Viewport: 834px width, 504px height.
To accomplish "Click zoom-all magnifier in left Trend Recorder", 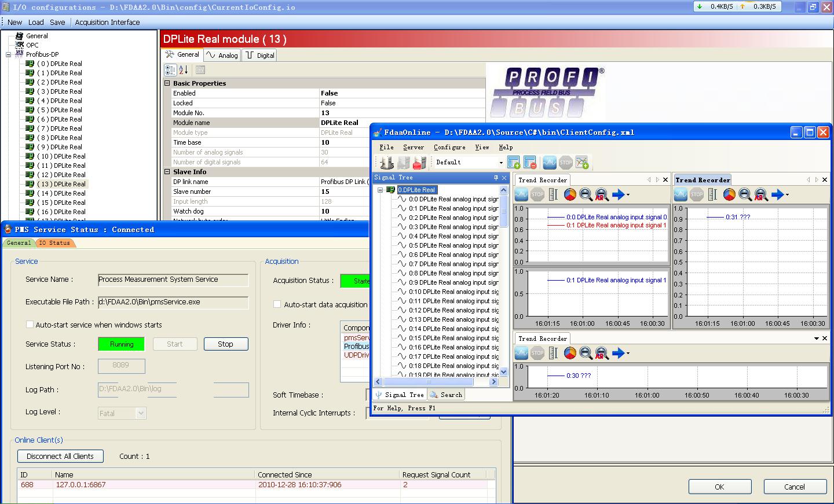I will point(602,194).
